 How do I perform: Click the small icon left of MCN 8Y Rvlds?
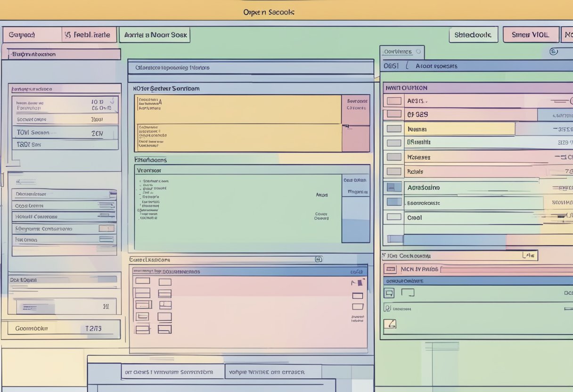click(x=390, y=269)
